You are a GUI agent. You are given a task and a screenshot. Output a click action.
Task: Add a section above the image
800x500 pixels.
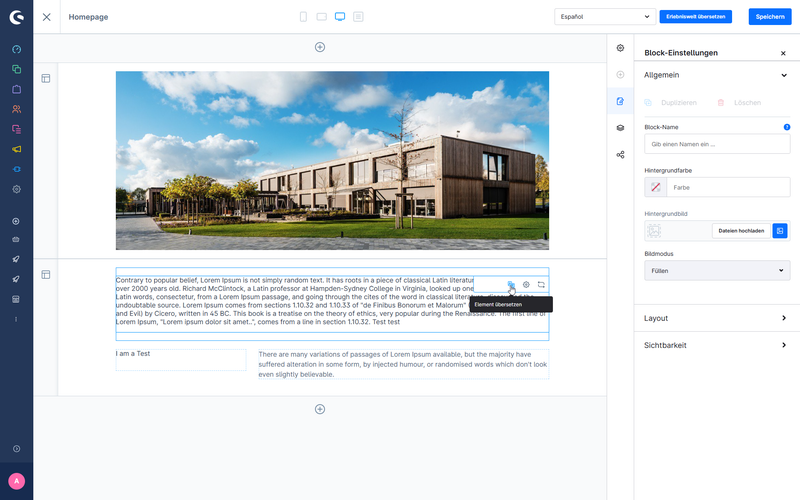[320, 47]
